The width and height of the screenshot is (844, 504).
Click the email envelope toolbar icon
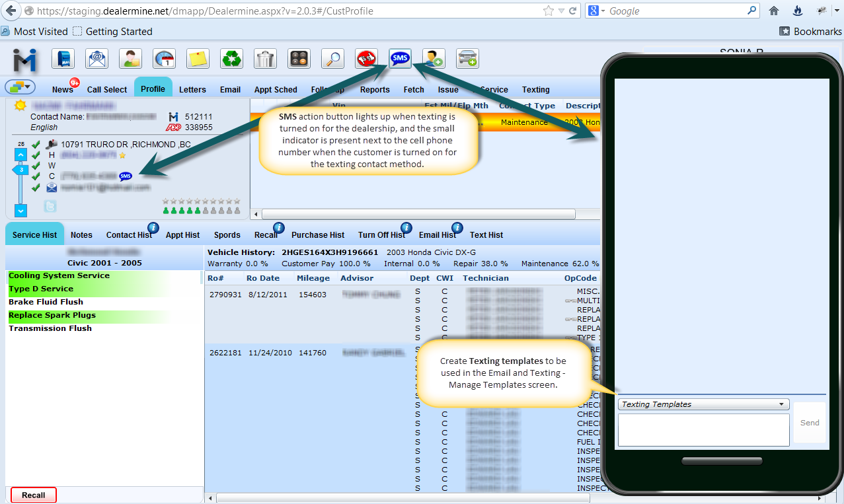(x=96, y=59)
